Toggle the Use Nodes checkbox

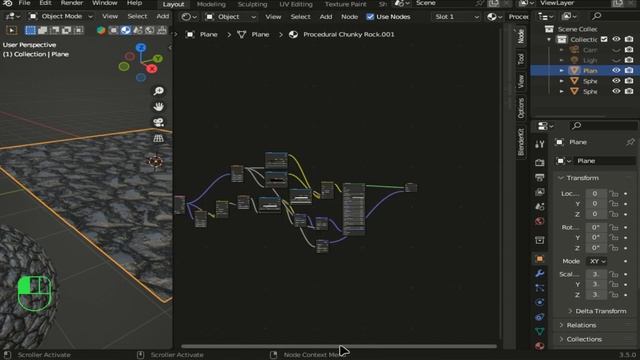click(x=370, y=17)
